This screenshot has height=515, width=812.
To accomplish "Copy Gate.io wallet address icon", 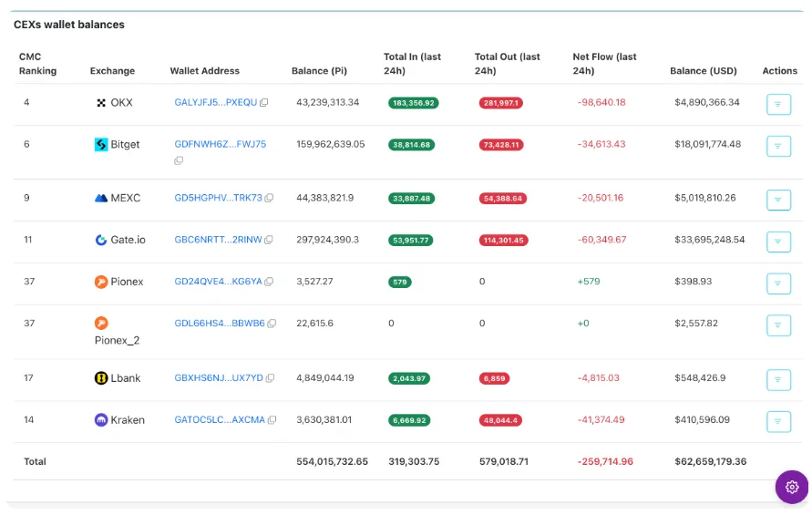I will click(268, 240).
